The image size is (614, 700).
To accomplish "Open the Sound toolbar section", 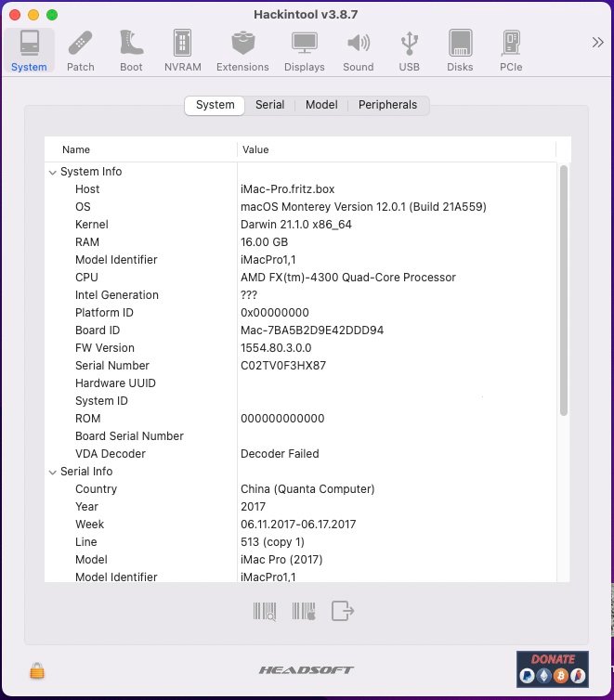I will click(359, 50).
